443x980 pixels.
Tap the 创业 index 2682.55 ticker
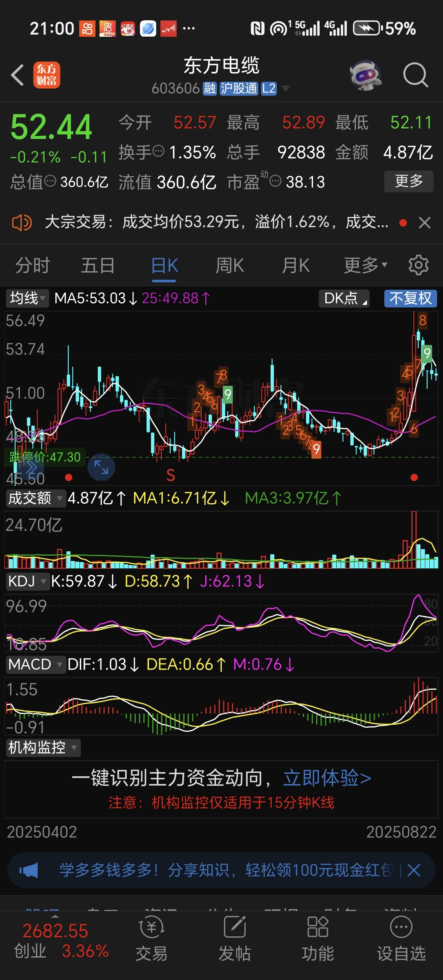coord(61,941)
